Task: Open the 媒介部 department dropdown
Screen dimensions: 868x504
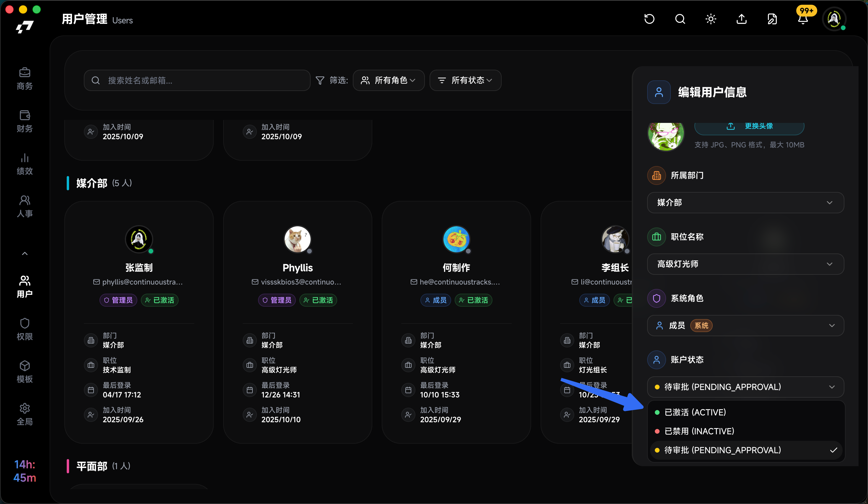Action: [745, 203]
